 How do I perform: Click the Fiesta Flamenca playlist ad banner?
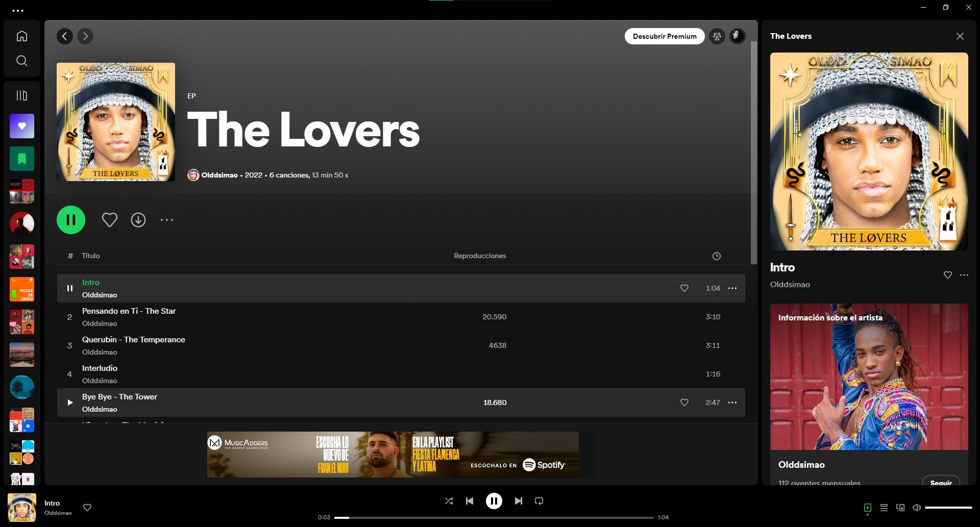pos(393,455)
